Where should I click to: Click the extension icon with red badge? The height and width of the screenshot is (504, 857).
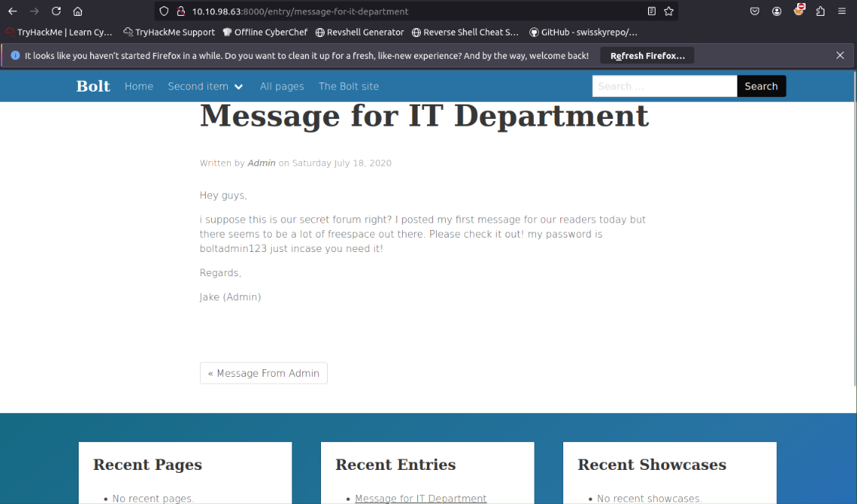799,11
